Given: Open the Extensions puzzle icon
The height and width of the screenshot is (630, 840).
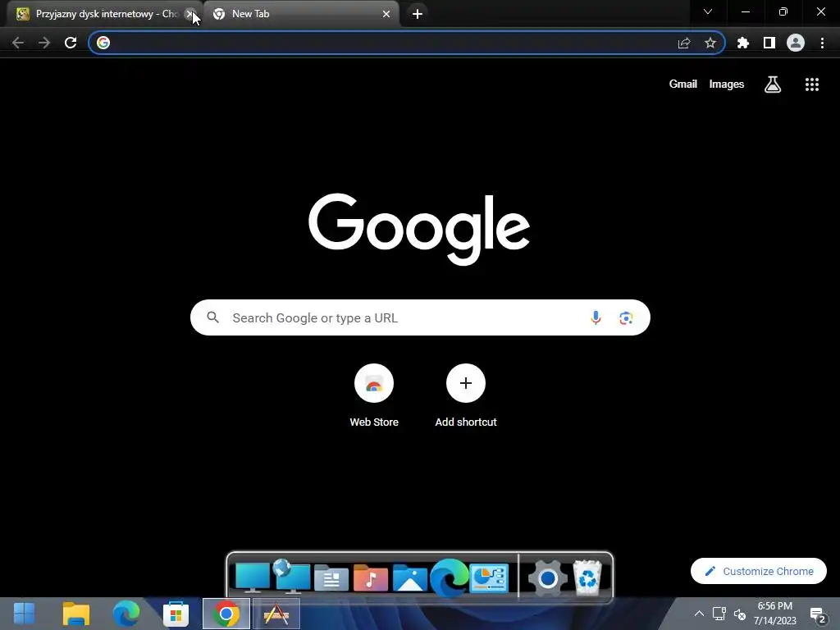Looking at the screenshot, I should 743,43.
